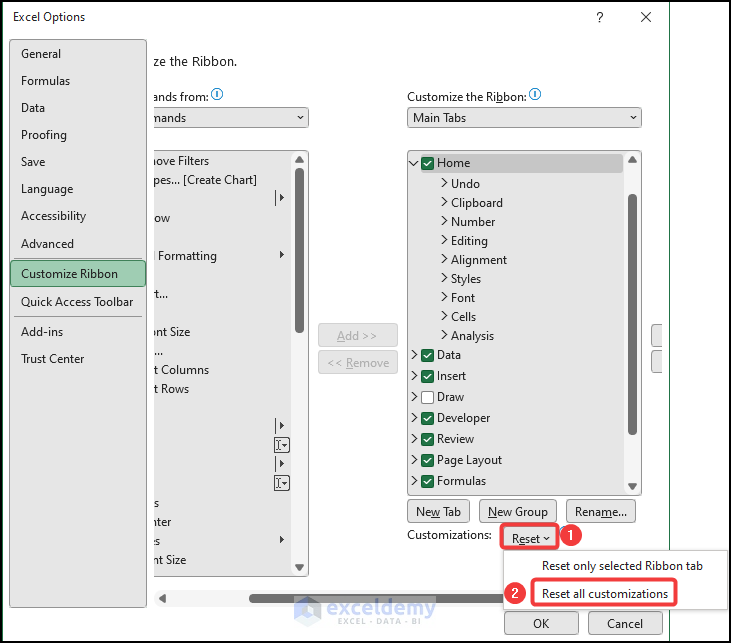
Task: Collapse the Home tab tree node
Action: pyautogui.click(x=414, y=163)
